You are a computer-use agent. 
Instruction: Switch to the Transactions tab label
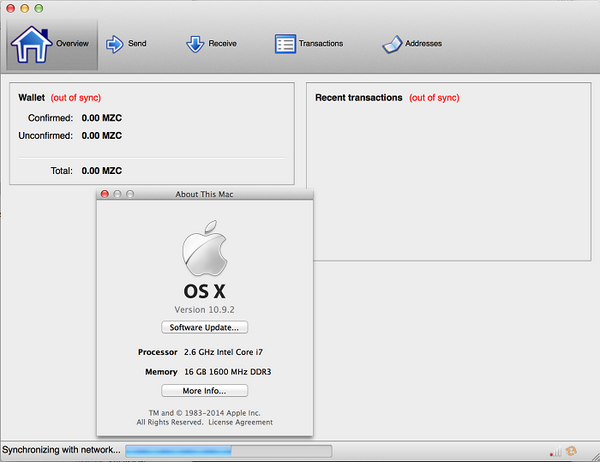click(x=321, y=43)
